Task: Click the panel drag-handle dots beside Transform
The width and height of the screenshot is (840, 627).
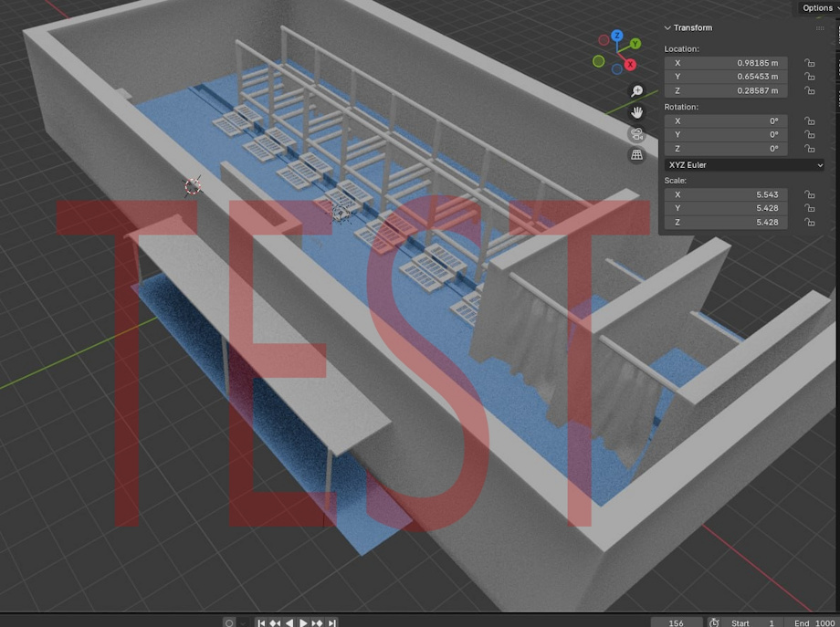Action: [819, 28]
